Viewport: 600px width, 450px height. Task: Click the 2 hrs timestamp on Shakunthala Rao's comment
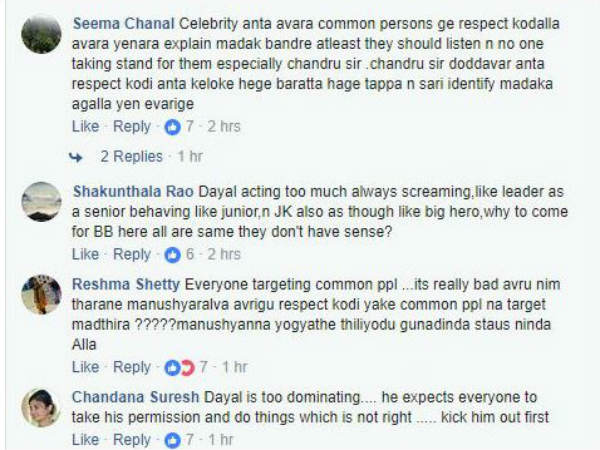pyautogui.click(x=224, y=255)
